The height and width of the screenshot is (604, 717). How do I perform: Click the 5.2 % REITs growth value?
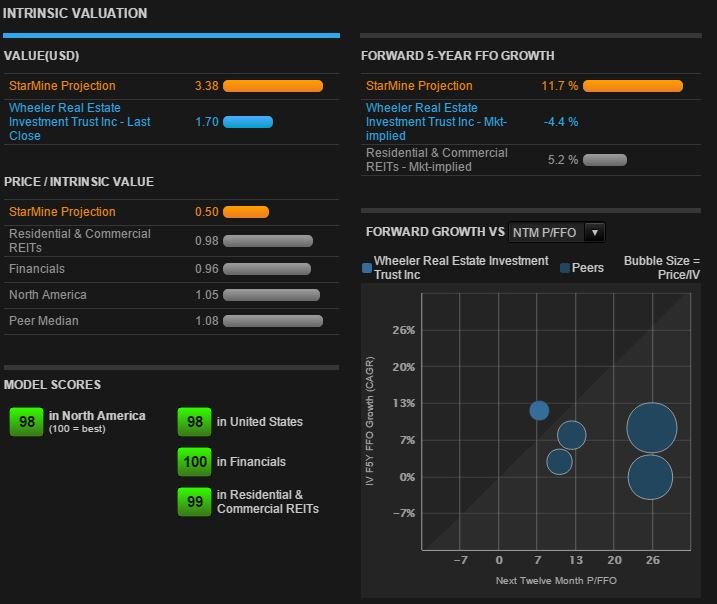pos(563,160)
